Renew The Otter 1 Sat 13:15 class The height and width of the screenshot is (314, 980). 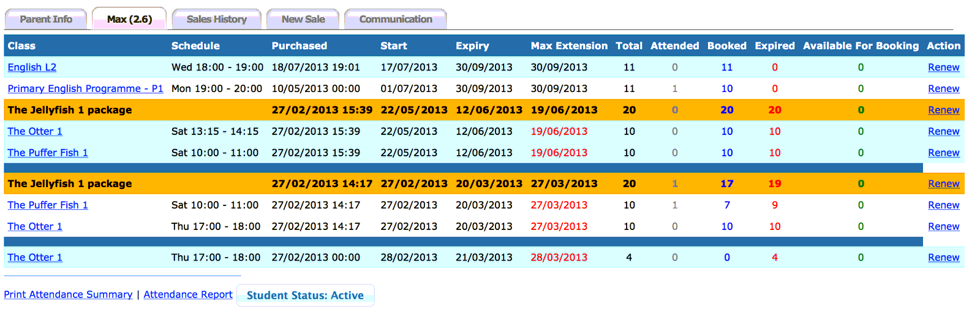tap(944, 131)
